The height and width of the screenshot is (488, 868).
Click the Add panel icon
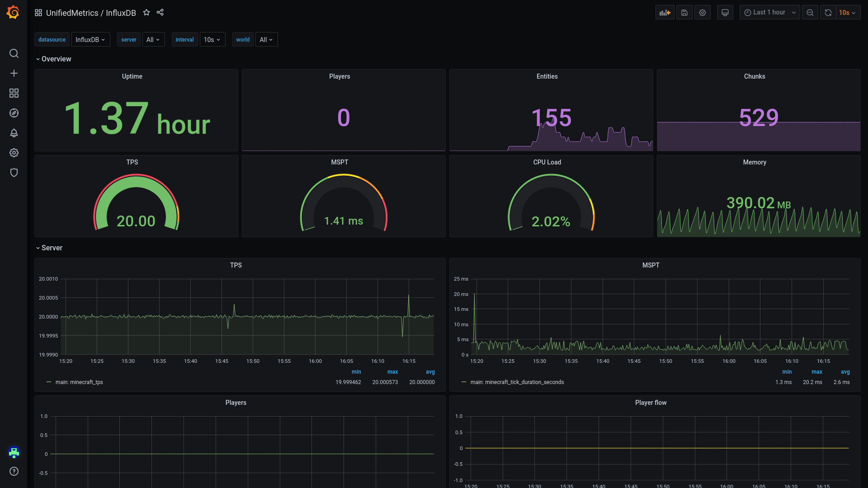pos(665,13)
